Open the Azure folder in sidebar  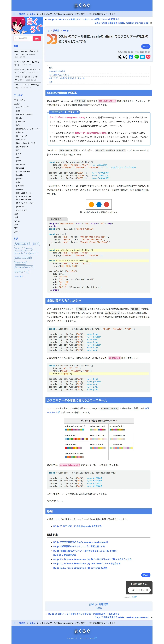[x=19, y=111]
